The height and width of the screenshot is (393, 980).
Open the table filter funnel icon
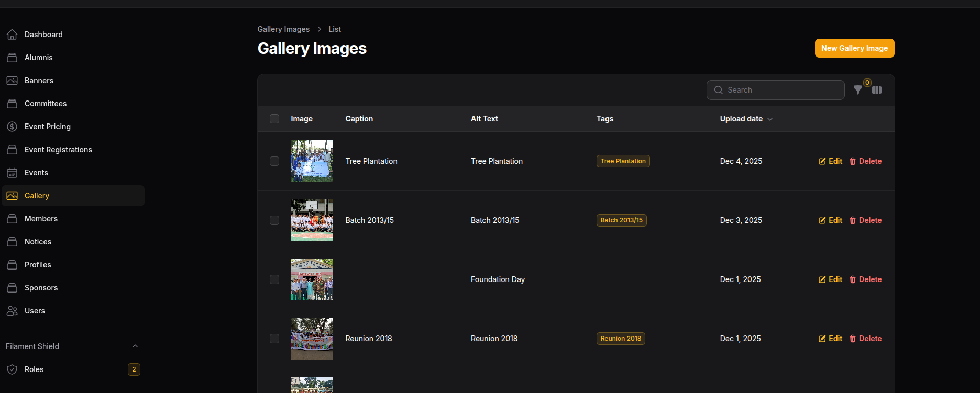pos(858,90)
